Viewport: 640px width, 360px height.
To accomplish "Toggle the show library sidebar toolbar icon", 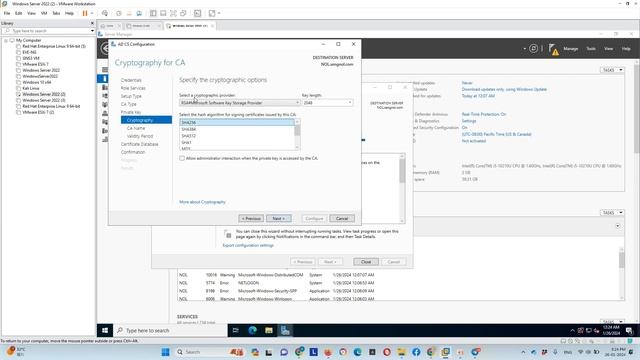I will pyautogui.click(x=153, y=13).
